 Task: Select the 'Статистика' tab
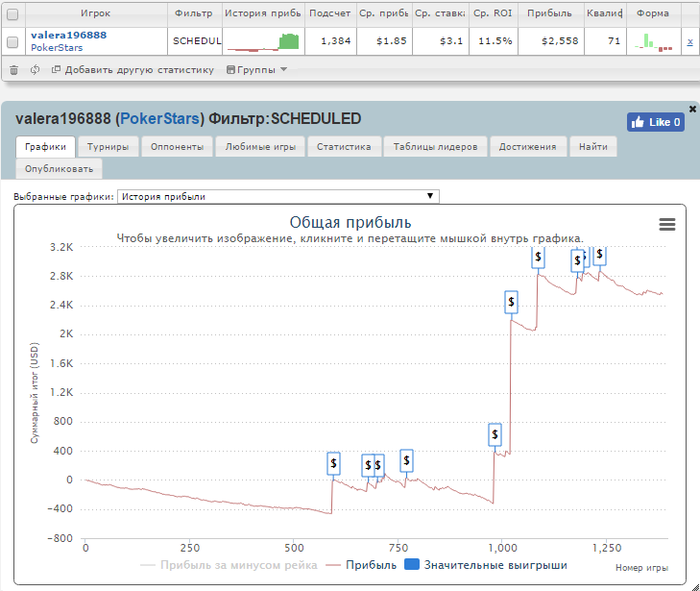(344, 147)
